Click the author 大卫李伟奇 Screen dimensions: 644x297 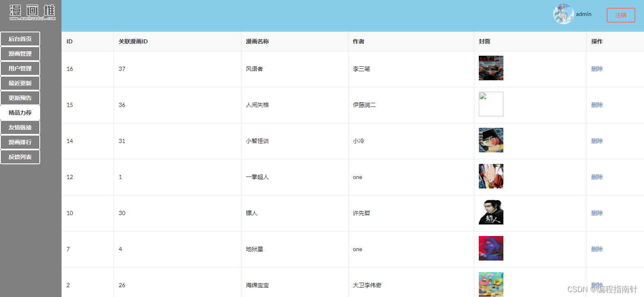(x=367, y=285)
